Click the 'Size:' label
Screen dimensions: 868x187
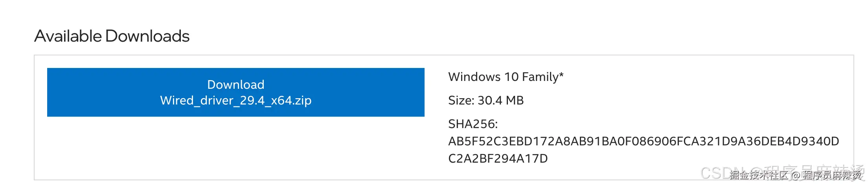pos(461,101)
